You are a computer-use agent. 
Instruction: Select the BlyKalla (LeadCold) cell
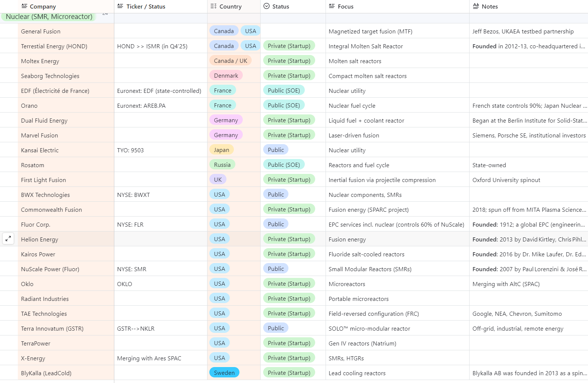[66, 373]
